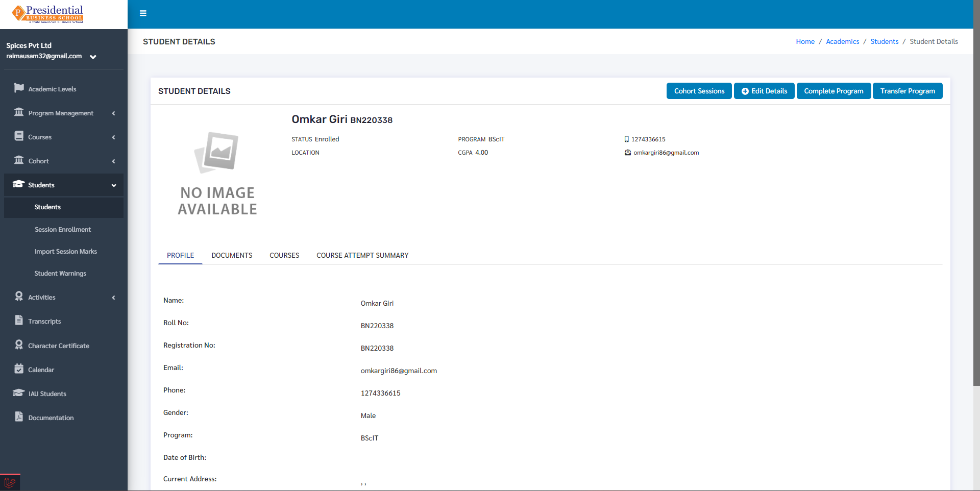980x491 pixels.
Task: Click the Program Management institution icon
Action: pyautogui.click(x=19, y=112)
